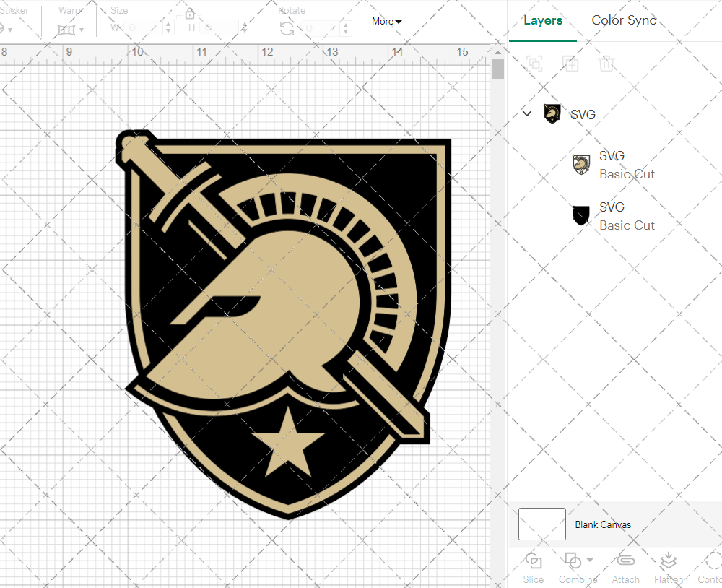Open the Sticker dropdown
The image size is (722, 588).
9,30
